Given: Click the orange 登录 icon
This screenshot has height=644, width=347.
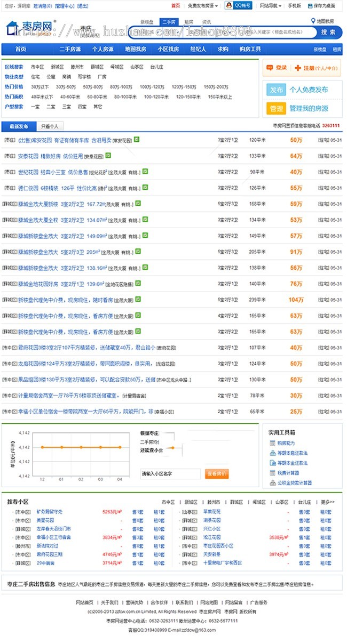Looking at the screenshot, I should 270,68.
